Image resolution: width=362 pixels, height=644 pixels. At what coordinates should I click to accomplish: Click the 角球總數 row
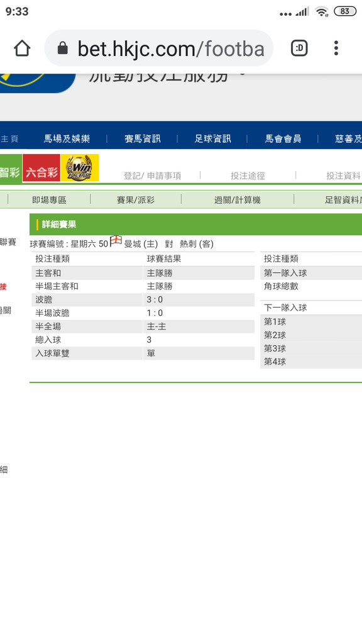click(311, 286)
